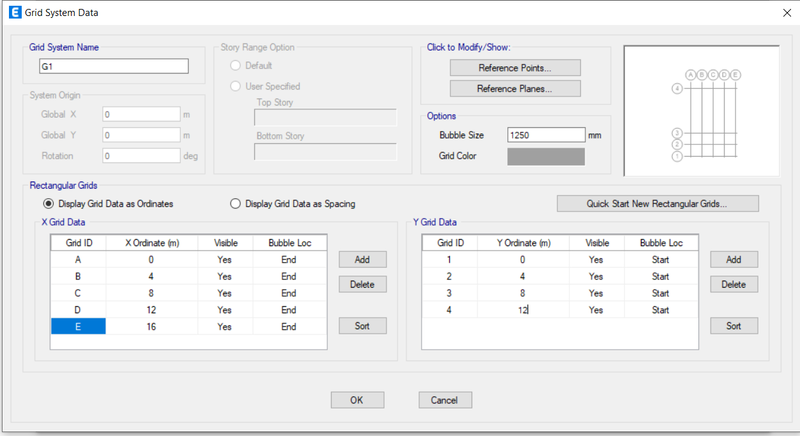Click Quick Start New Rectangular Grids button

657,203
